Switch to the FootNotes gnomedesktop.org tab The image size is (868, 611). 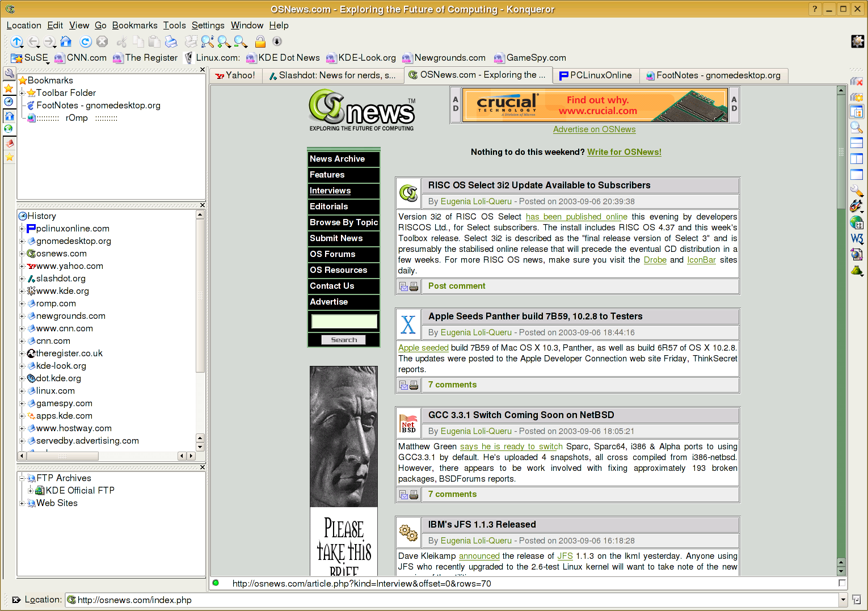click(713, 75)
